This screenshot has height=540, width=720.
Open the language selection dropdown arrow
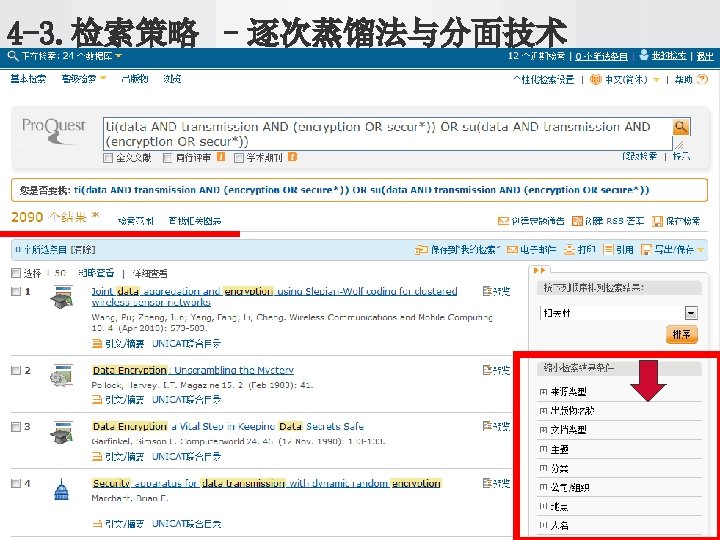click(x=657, y=80)
